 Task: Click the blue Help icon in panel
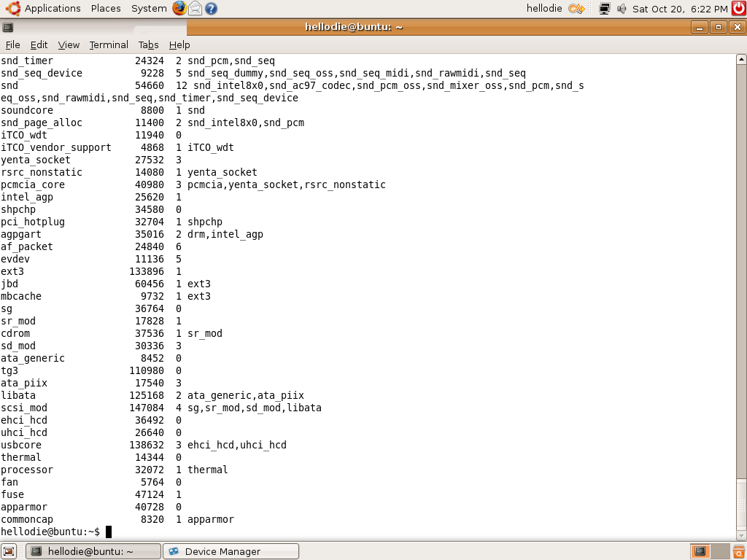(210, 9)
